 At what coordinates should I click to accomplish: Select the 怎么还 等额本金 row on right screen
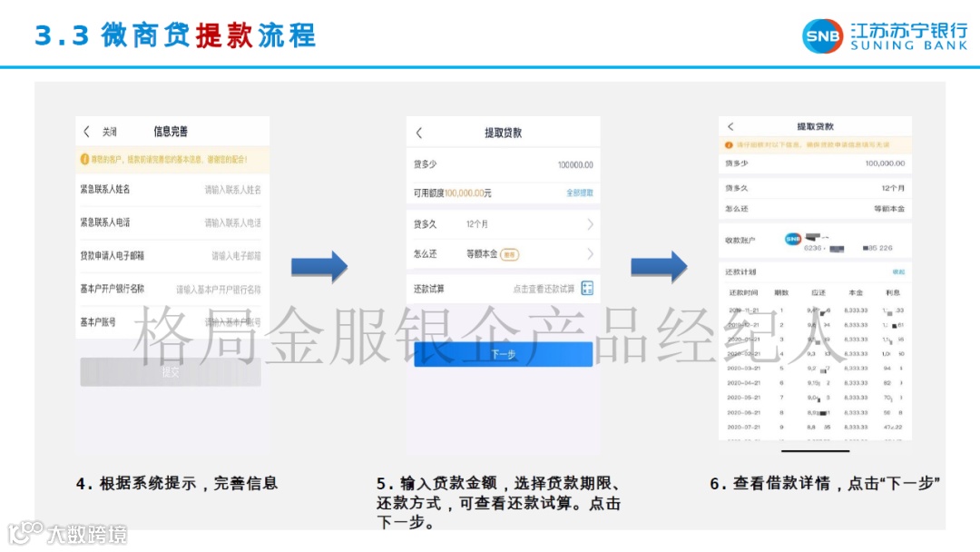(x=815, y=209)
